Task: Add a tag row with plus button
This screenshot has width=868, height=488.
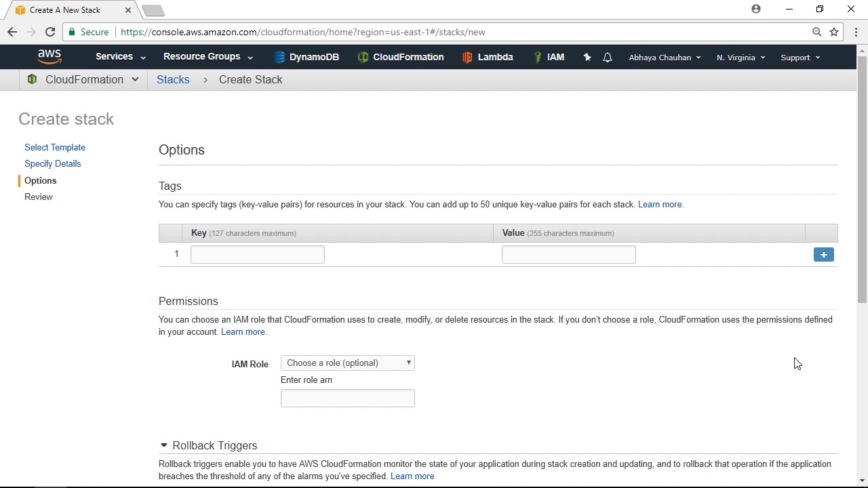Action: click(824, 255)
